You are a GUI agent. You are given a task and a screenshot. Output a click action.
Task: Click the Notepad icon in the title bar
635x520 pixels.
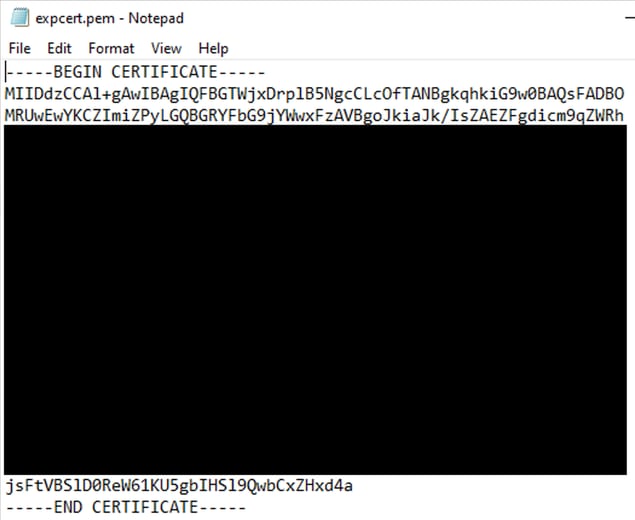tap(19, 18)
